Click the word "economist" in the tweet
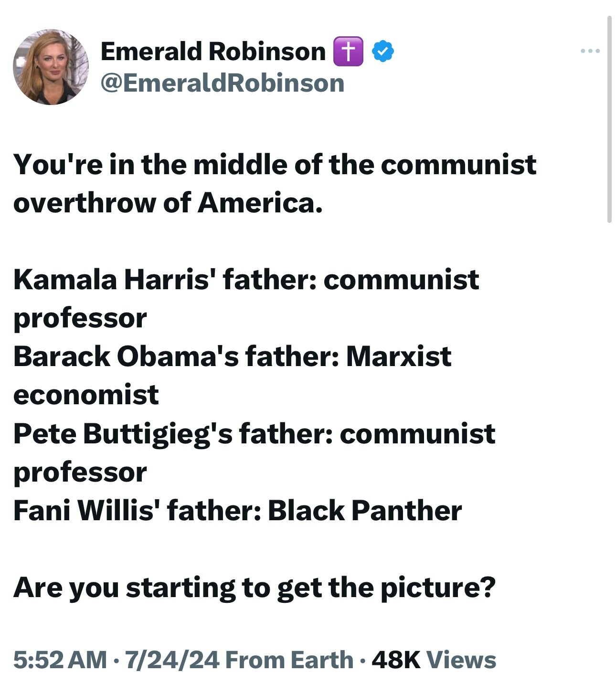 click(86, 395)
